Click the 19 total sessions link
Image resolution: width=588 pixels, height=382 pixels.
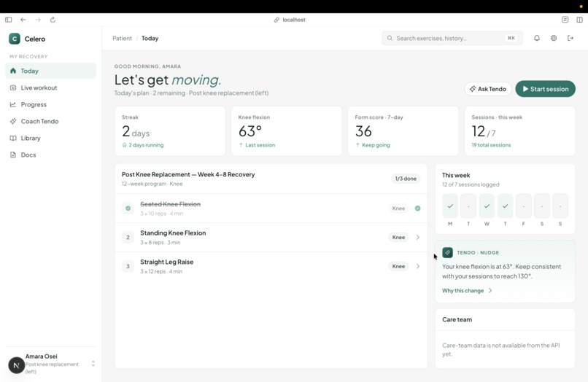point(491,145)
